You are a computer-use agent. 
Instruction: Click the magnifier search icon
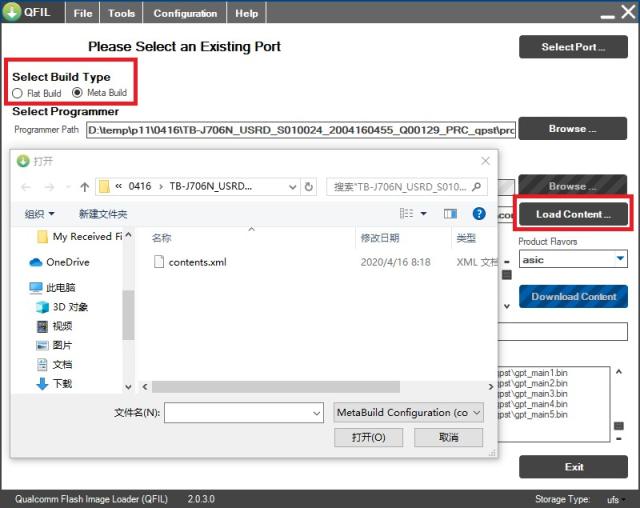(x=476, y=187)
